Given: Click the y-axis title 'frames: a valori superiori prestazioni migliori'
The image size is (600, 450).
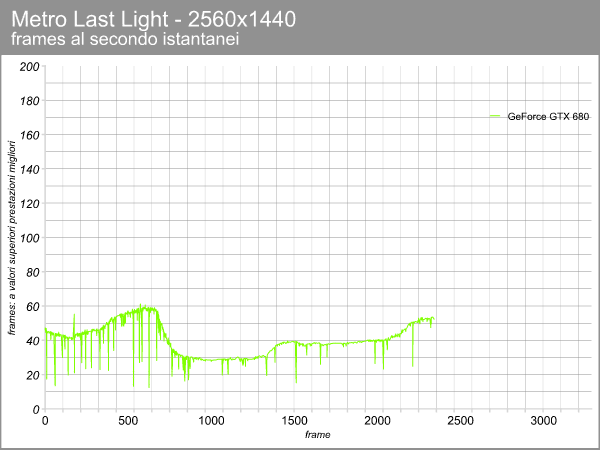Looking at the screenshot, I should point(12,238).
